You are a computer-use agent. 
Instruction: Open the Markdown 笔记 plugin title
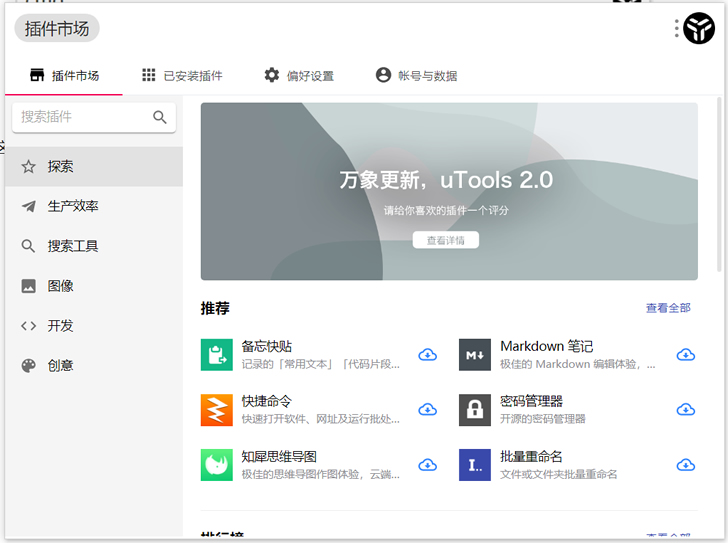(x=546, y=346)
